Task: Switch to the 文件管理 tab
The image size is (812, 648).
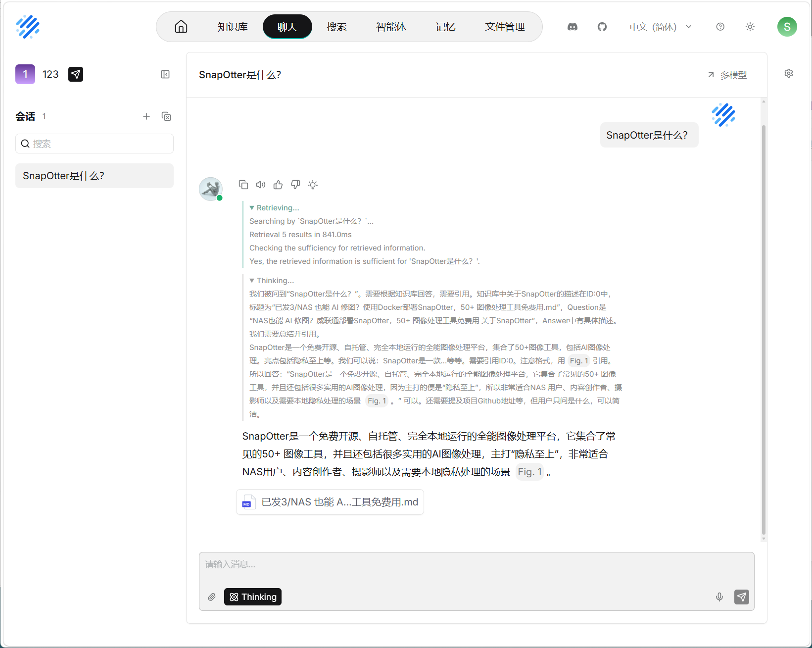Action: (505, 27)
